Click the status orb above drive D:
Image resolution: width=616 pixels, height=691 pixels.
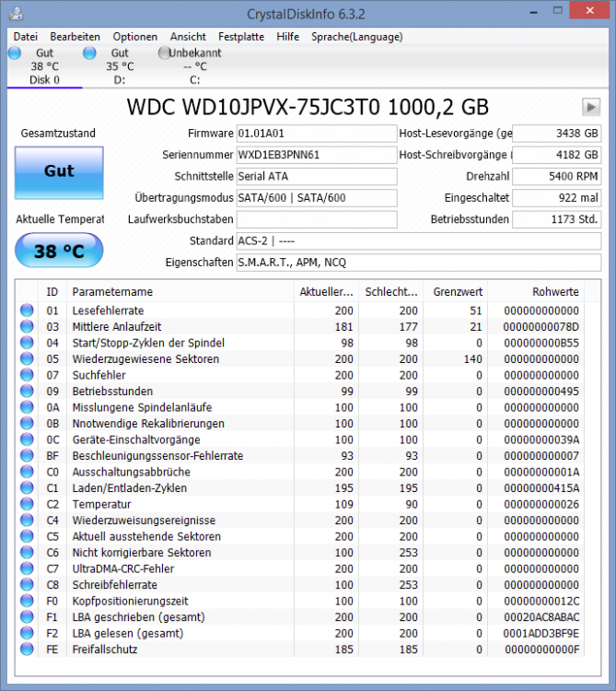pyautogui.click(x=89, y=53)
